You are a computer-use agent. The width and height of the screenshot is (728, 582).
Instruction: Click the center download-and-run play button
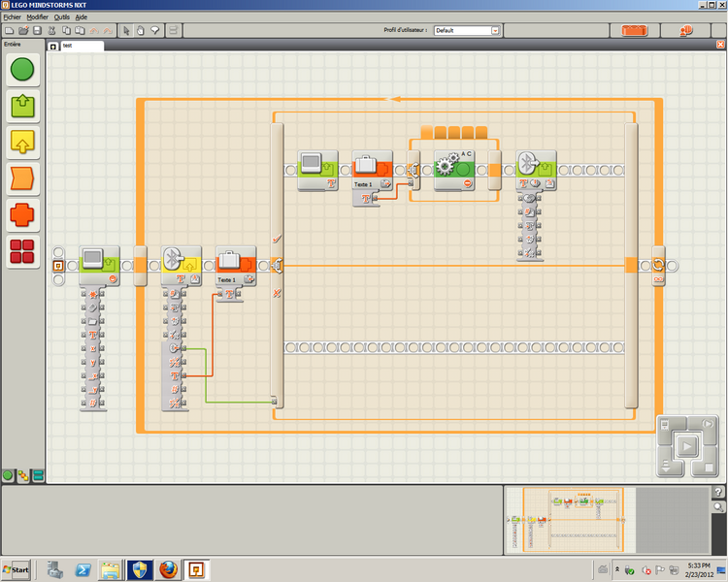[687, 447]
